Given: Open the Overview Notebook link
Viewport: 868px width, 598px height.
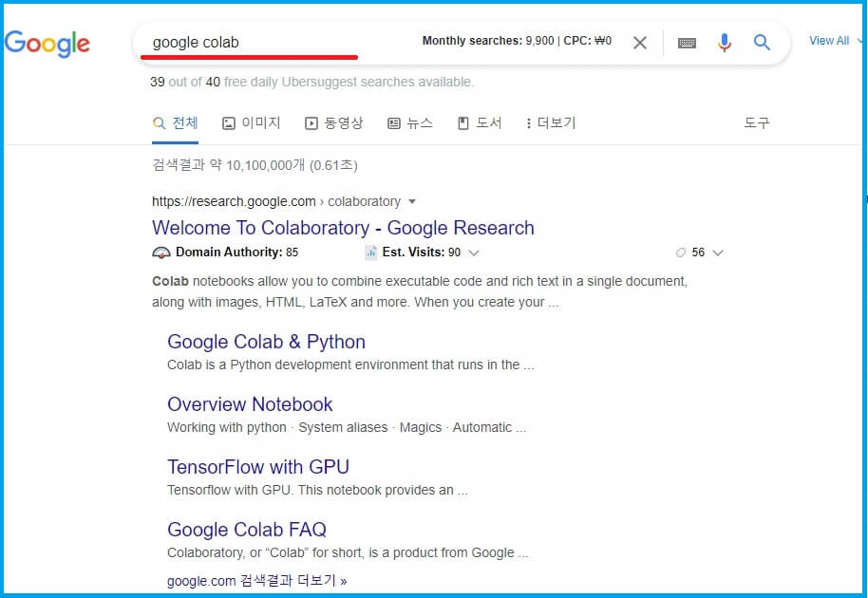Looking at the screenshot, I should tap(250, 404).
